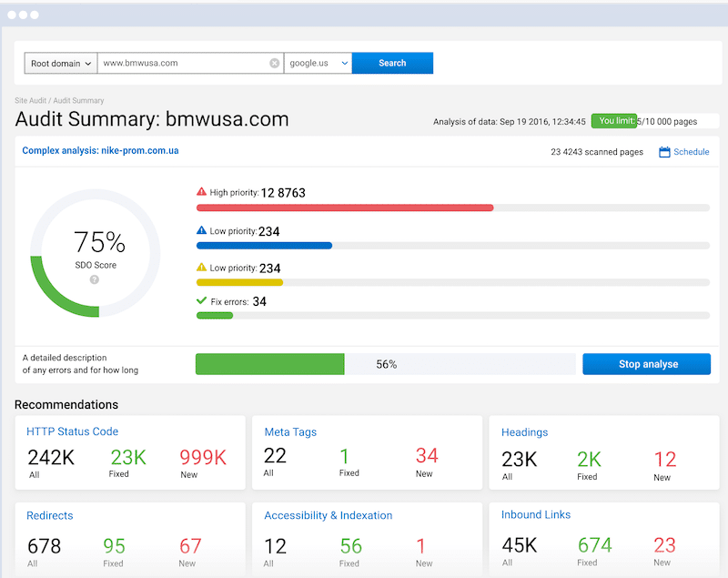Click the 'Recommendations' section heading
This screenshot has width=728, height=578.
(66, 404)
